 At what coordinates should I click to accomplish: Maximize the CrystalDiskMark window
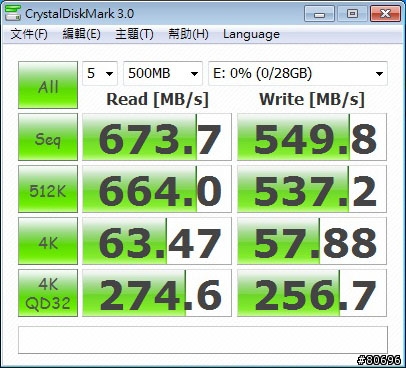(x=352, y=14)
